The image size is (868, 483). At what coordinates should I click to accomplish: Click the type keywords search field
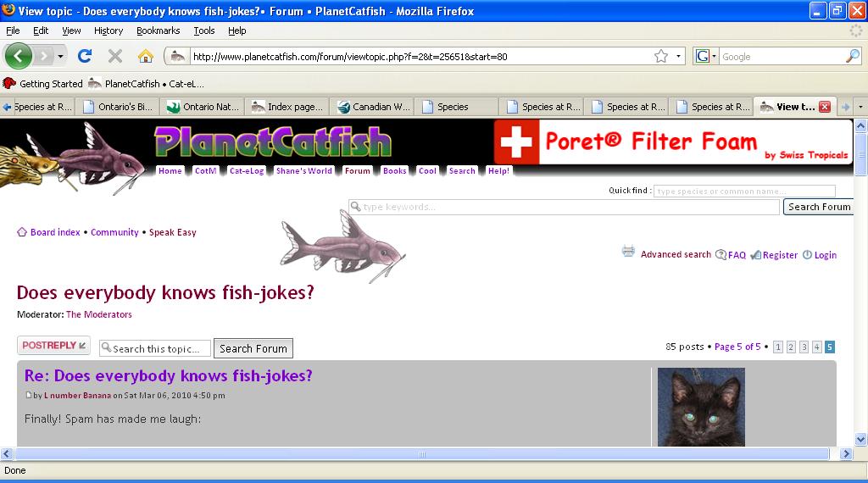564,207
